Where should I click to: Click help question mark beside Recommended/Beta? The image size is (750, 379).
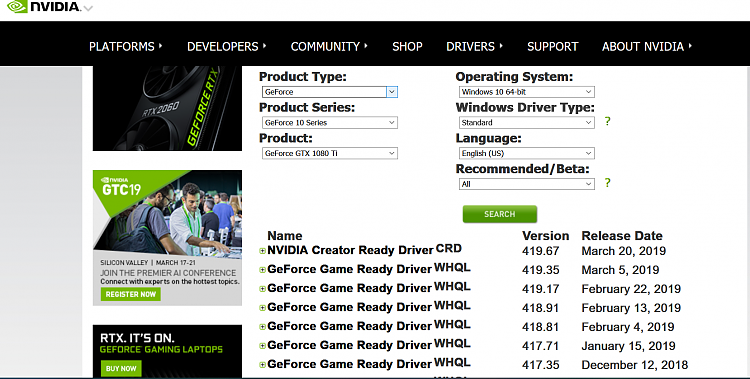[x=607, y=182]
